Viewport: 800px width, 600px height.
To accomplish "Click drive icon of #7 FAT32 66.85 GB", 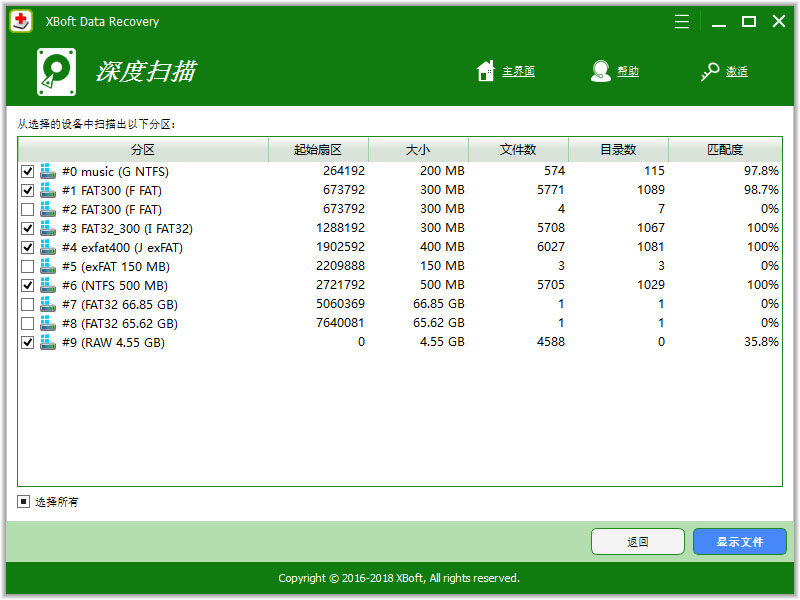I will [47, 304].
